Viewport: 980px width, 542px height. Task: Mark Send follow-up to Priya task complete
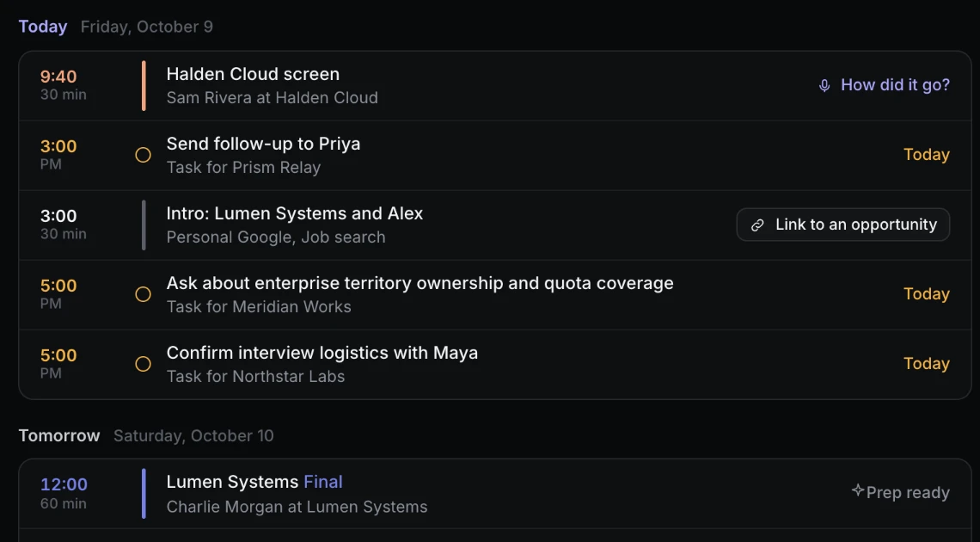point(143,155)
